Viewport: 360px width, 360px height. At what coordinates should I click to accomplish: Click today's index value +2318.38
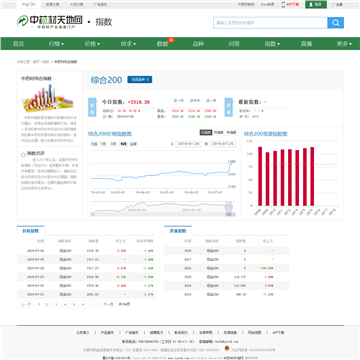[139, 102]
